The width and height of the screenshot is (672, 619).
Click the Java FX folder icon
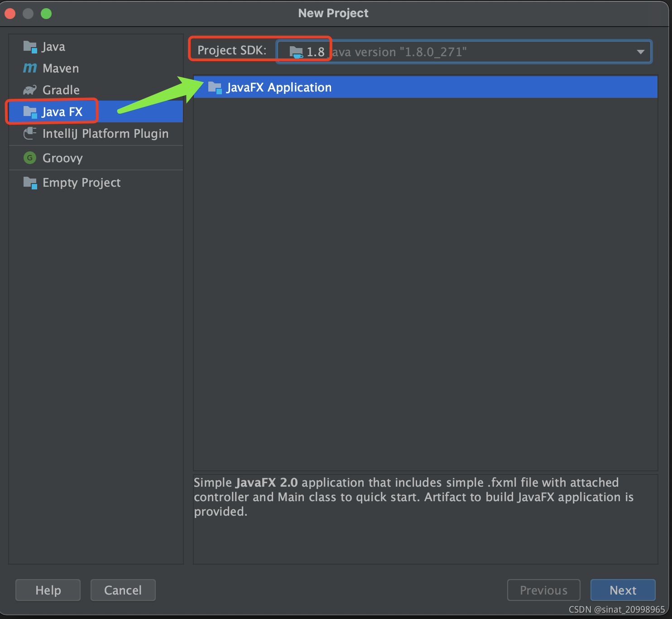[30, 112]
